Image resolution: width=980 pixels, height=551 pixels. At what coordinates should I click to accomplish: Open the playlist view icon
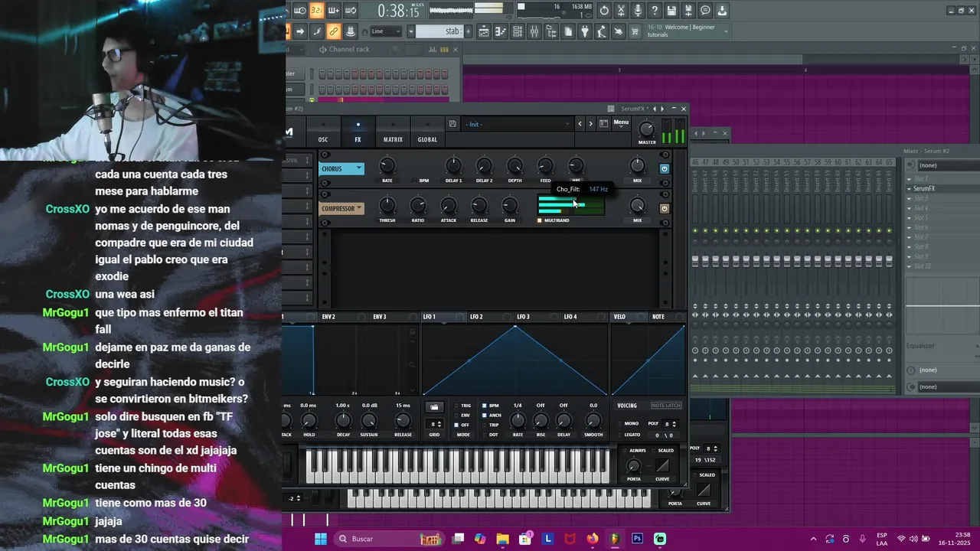coord(484,31)
